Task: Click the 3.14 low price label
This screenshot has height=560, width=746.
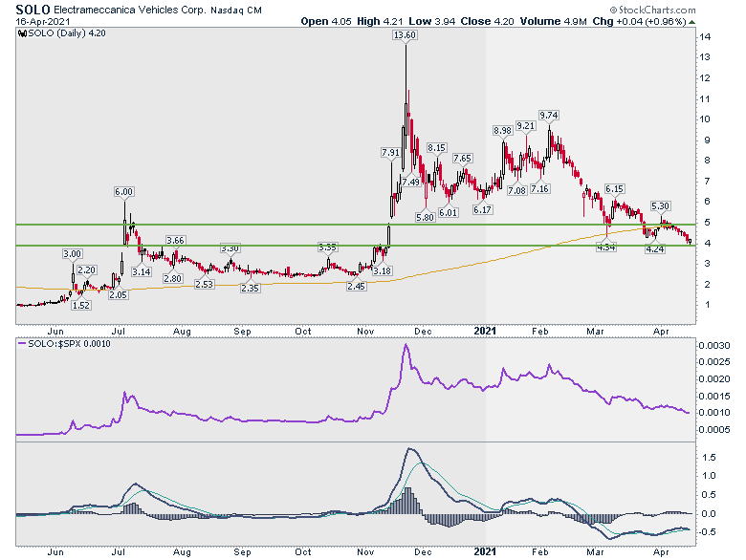Action: (142, 272)
